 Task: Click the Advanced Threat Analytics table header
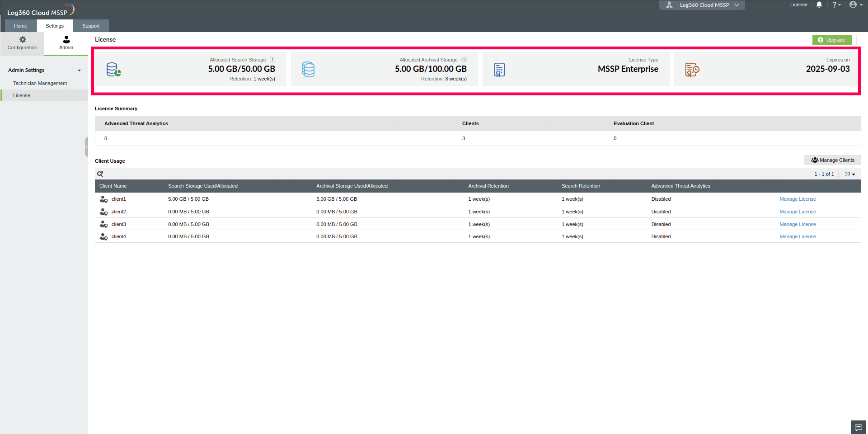pos(680,186)
